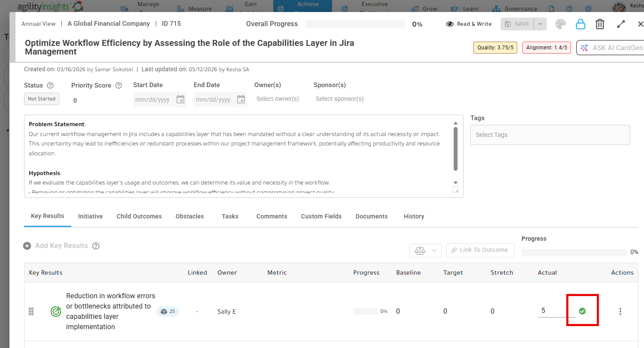Click the Sally E owner cell

point(226,312)
